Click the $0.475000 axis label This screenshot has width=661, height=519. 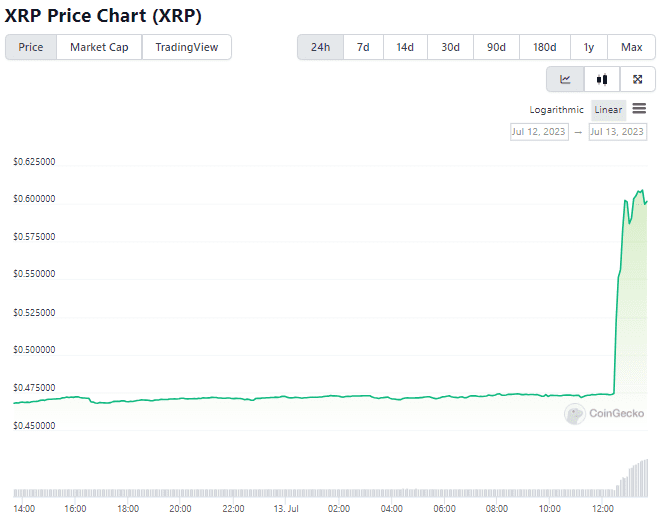(34, 387)
